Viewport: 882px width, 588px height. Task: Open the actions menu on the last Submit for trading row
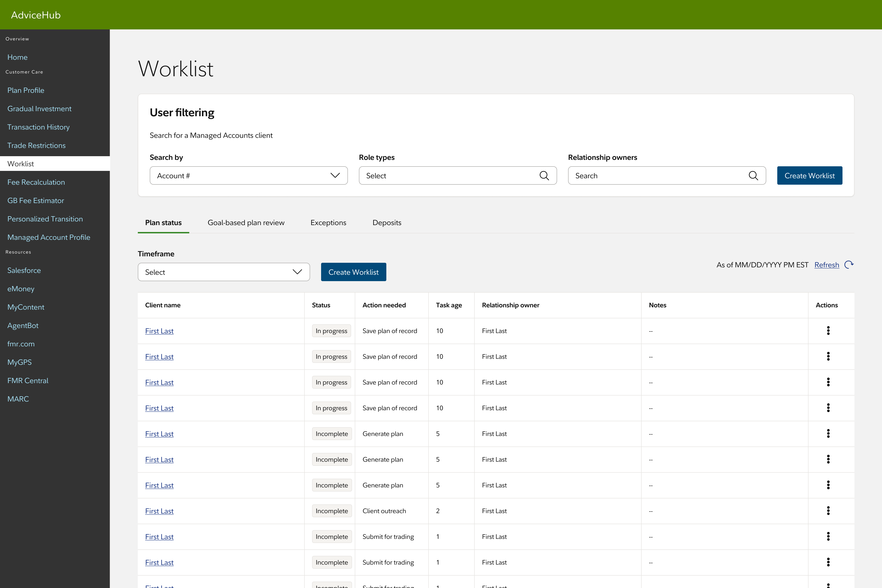click(x=828, y=562)
